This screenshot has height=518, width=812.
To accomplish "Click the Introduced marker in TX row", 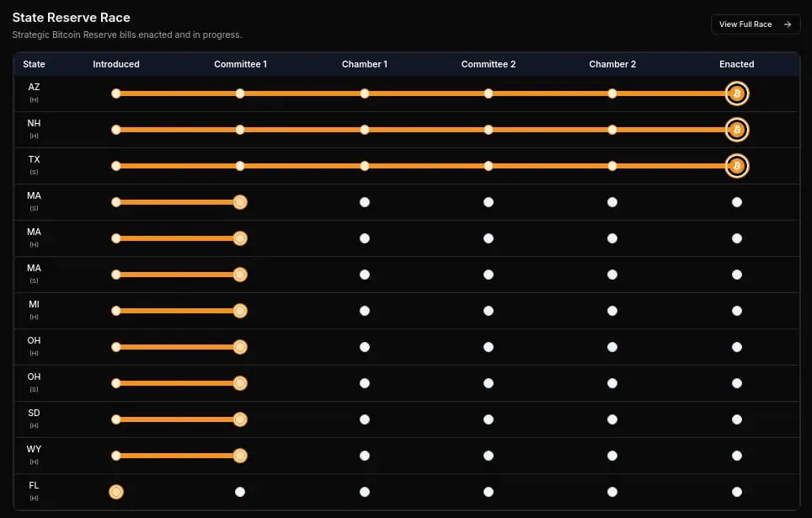I will 116,166.
